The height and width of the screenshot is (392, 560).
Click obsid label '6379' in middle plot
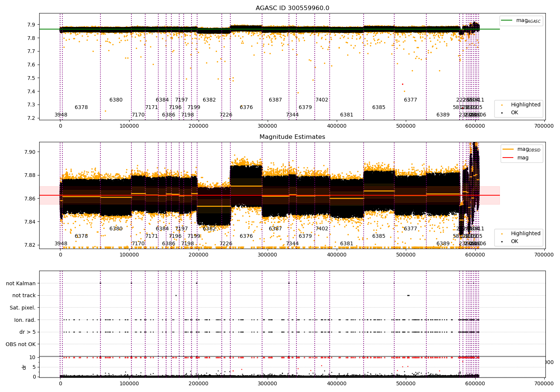click(x=305, y=236)
